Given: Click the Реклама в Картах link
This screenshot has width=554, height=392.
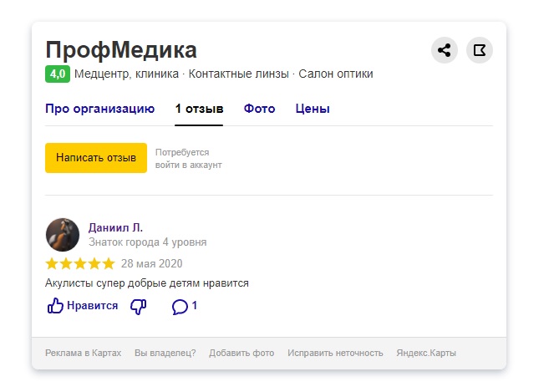Looking at the screenshot, I should (x=83, y=353).
